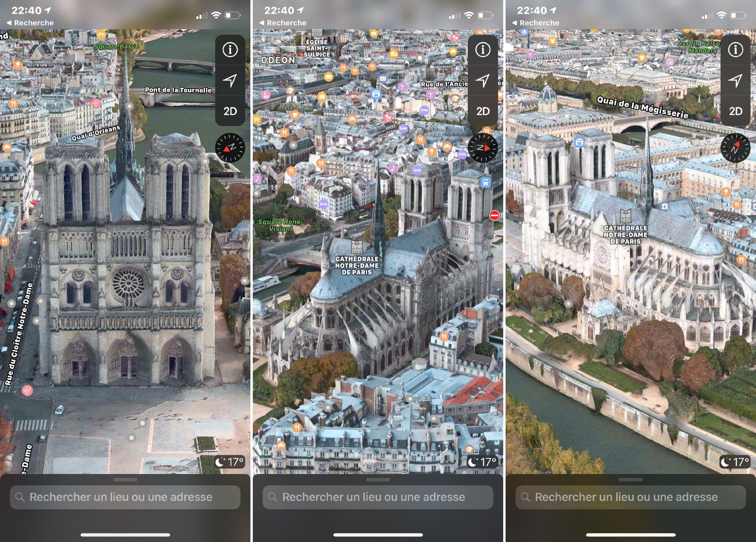Screen dimensions: 756x542
Task: Select the Cathédrale Notre-Dame de Paris label
Action: (358, 264)
